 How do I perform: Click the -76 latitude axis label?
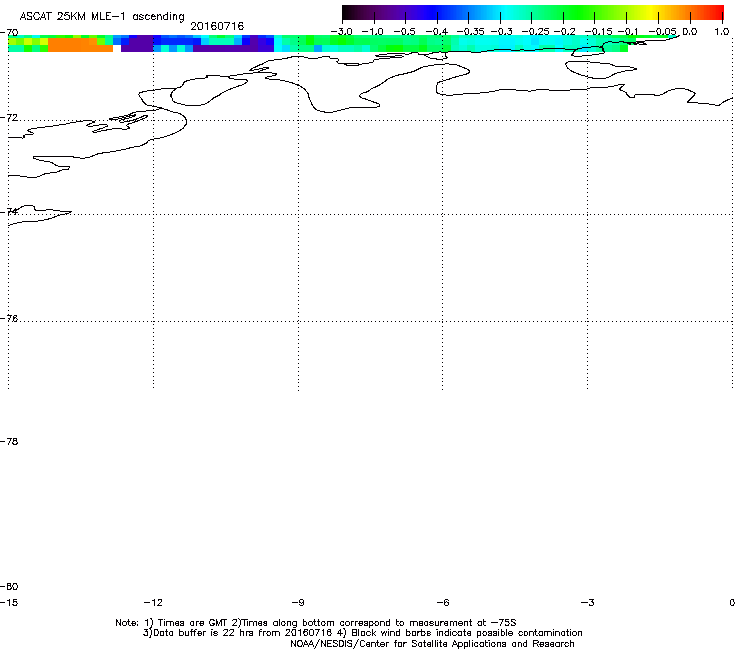tap(9, 319)
